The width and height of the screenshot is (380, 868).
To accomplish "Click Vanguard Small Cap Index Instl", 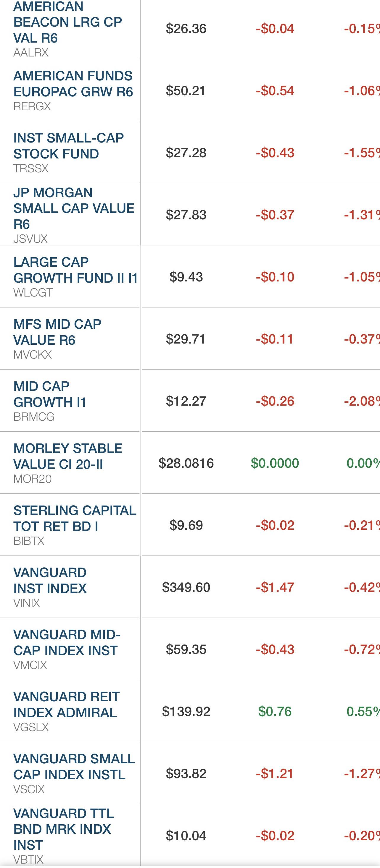I will 74,767.
